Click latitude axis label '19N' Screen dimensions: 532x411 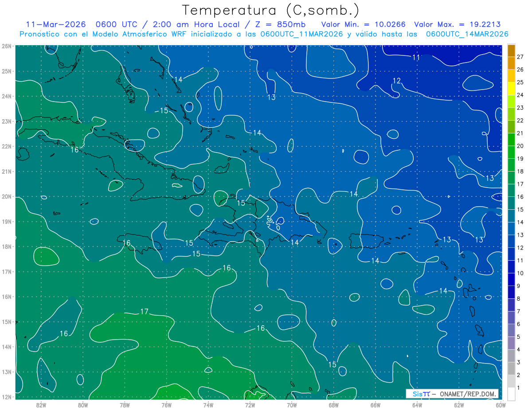tap(6, 221)
